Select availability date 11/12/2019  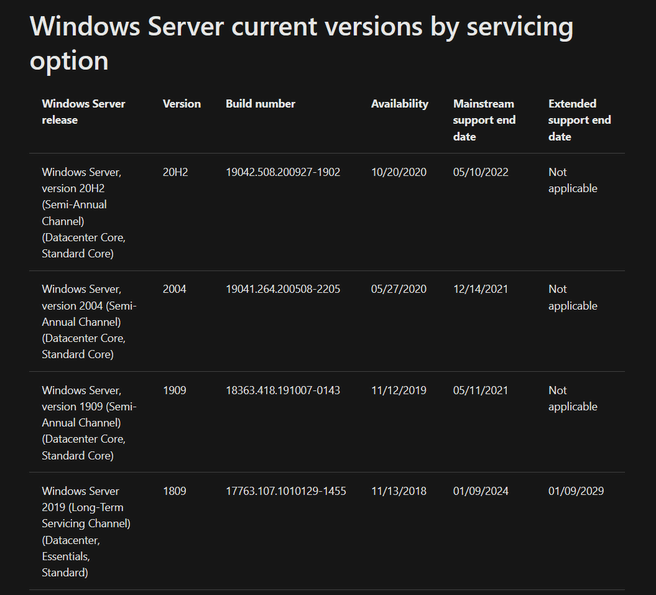(x=399, y=390)
